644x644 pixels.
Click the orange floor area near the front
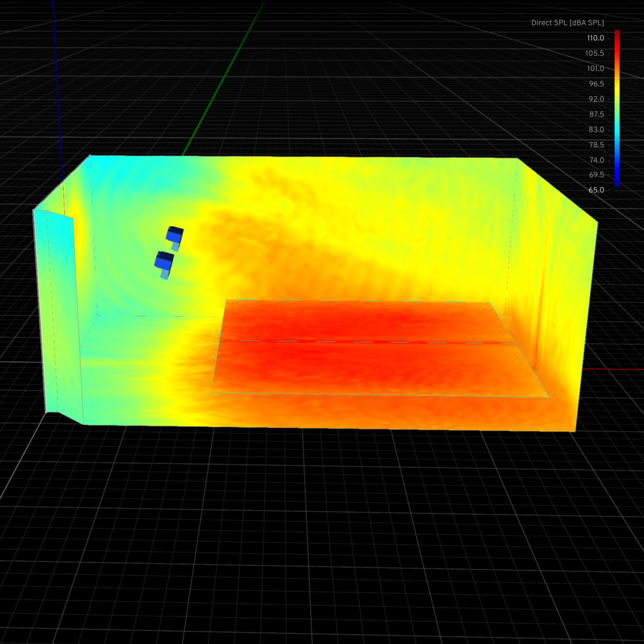pos(358,411)
